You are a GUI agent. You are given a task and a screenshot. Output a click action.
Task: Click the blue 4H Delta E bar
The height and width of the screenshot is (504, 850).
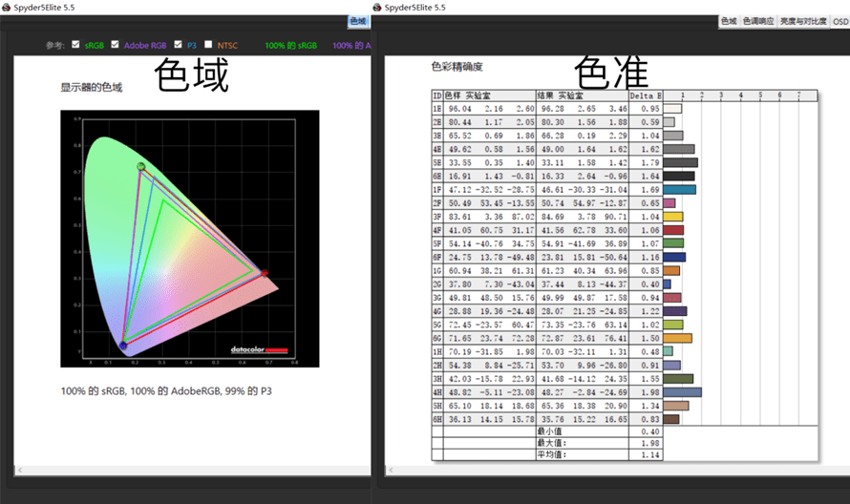[x=682, y=391]
